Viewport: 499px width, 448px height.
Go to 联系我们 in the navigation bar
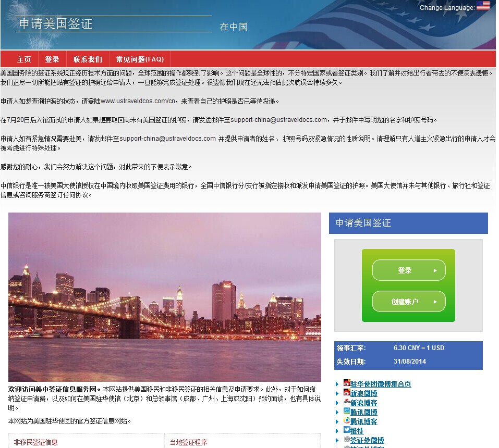(x=88, y=59)
